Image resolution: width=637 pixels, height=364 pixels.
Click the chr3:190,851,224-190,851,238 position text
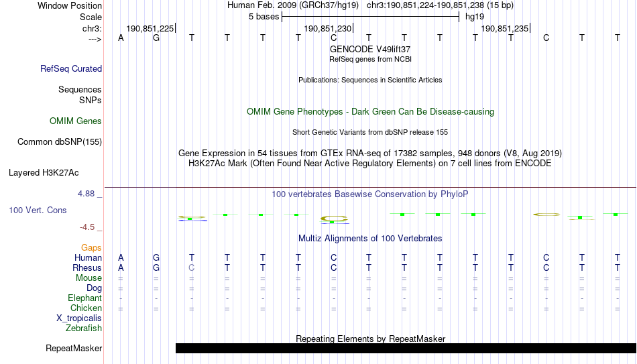tap(440, 5)
